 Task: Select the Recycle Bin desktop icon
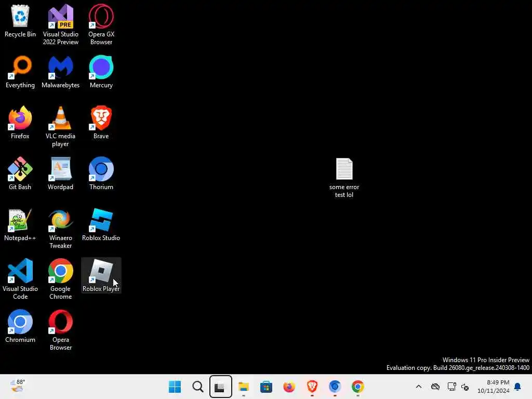point(20,20)
